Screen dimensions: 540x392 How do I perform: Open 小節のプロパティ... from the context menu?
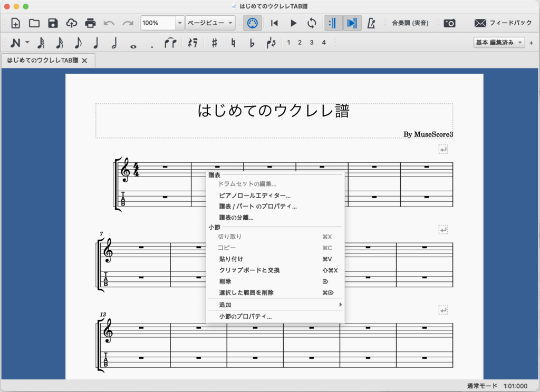tap(245, 317)
